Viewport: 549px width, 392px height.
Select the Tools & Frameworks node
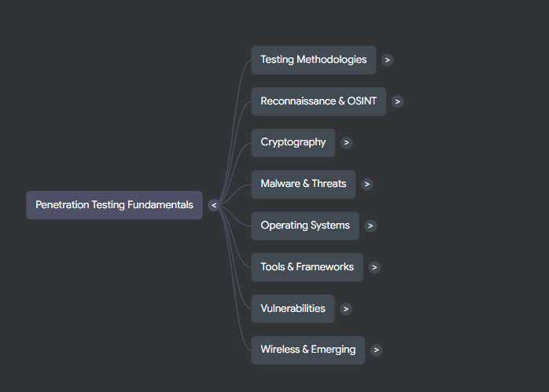307,267
